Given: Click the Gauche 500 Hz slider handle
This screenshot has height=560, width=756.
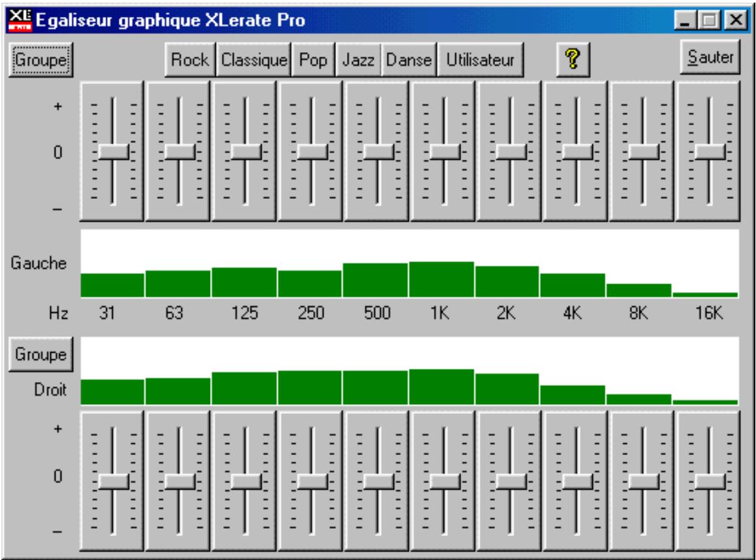Looking at the screenshot, I should (378, 152).
